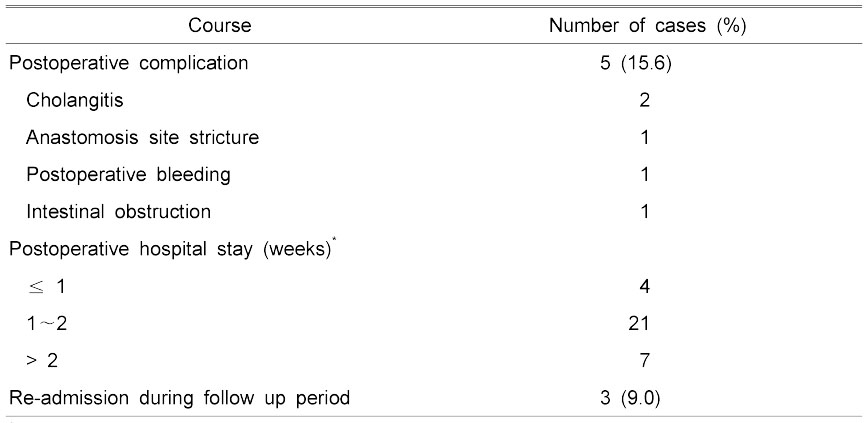Click the "≤ 1" weeks row label
The height and width of the screenshot is (423, 868).
tap(47, 287)
